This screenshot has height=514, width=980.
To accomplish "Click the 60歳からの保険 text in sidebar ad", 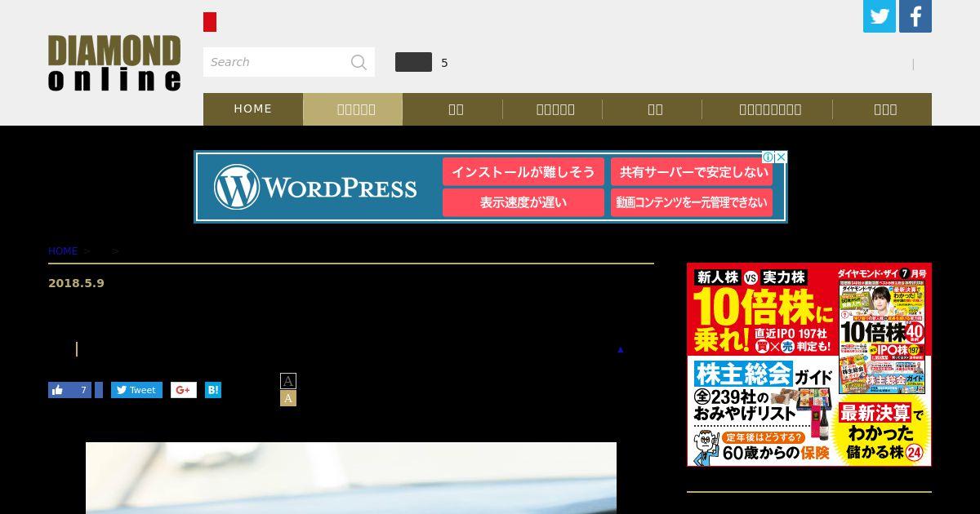I will 776,452.
